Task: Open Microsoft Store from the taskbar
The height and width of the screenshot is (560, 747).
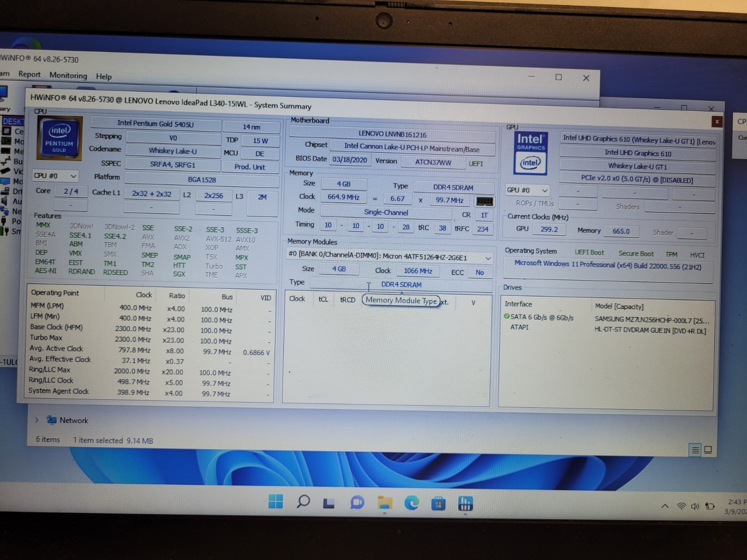Action: (438, 504)
